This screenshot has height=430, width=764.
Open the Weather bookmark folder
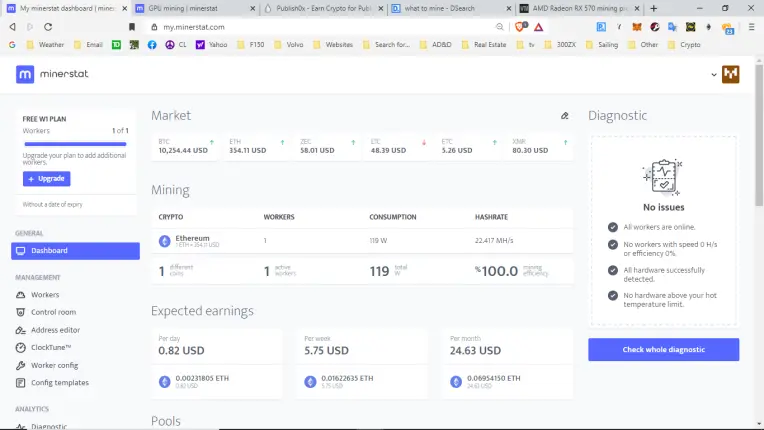46,45
